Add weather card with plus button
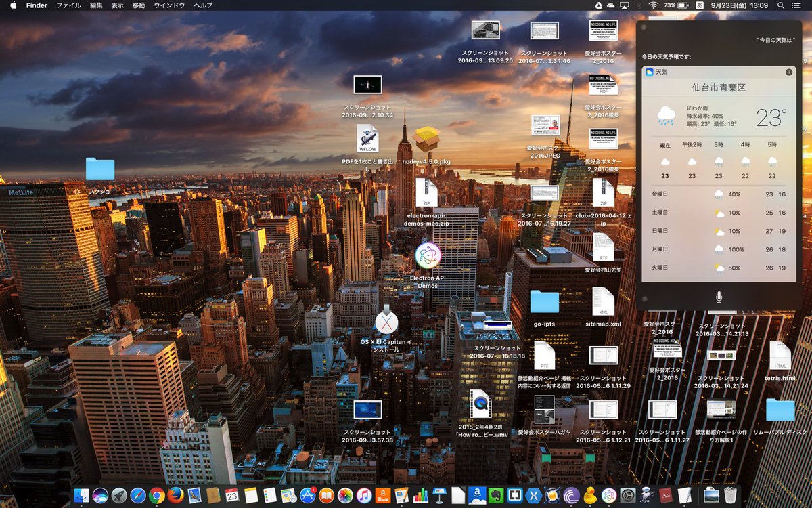 click(789, 71)
